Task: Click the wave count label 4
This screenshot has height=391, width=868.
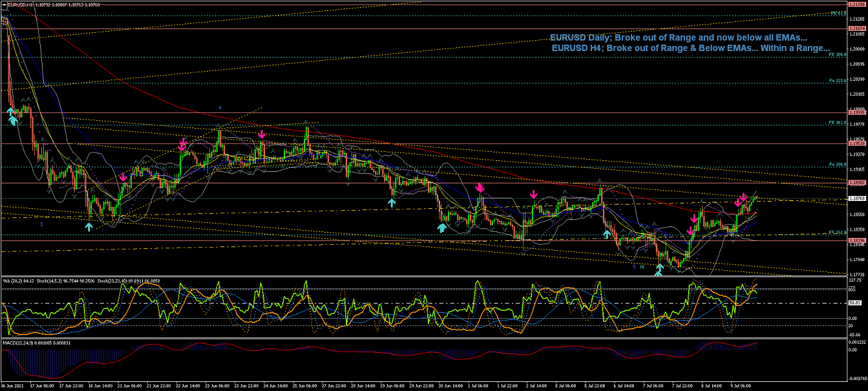Action: pyautogui.click(x=220, y=107)
